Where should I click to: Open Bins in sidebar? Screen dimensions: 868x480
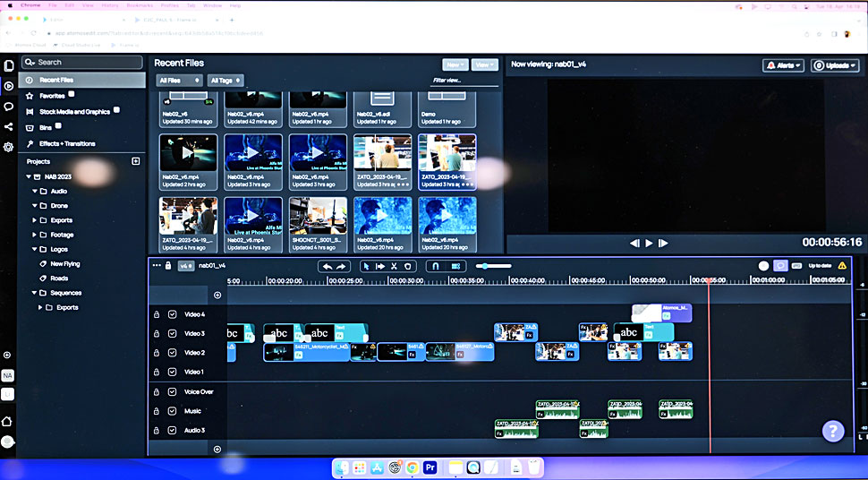point(46,127)
